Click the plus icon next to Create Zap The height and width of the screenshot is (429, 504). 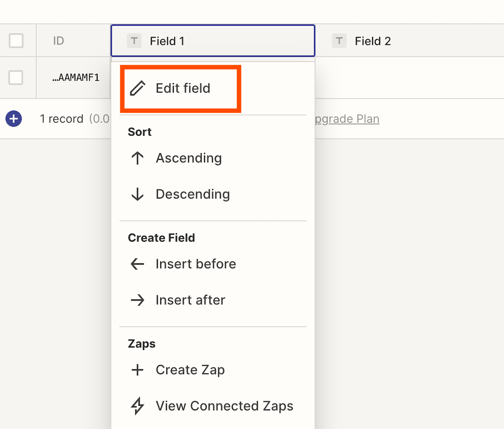138,369
